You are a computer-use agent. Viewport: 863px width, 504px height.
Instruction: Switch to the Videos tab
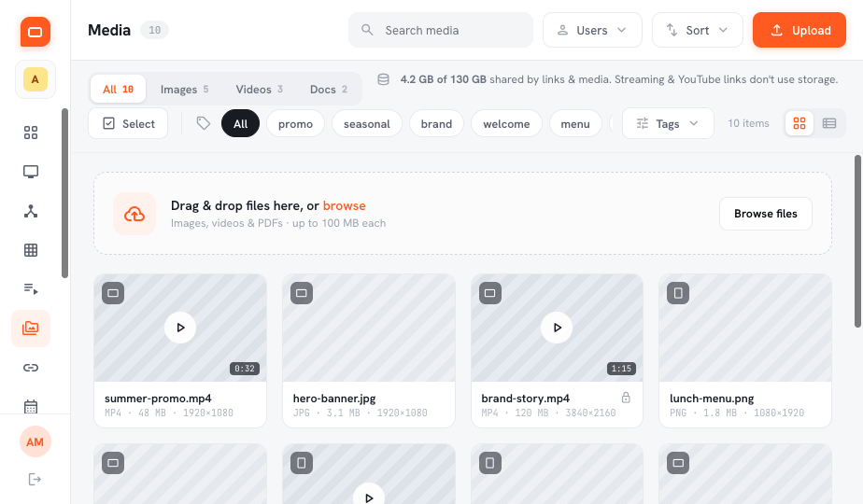(x=260, y=90)
